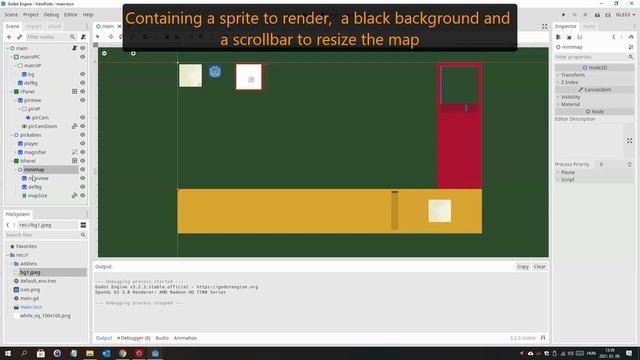This screenshot has width=640, height=360.
Task: Click the Filter nodes search field
Action: click(x=51, y=37)
